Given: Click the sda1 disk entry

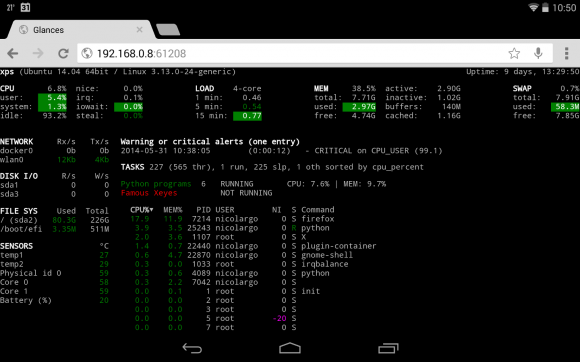Looking at the screenshot, I should click(9, 185).
